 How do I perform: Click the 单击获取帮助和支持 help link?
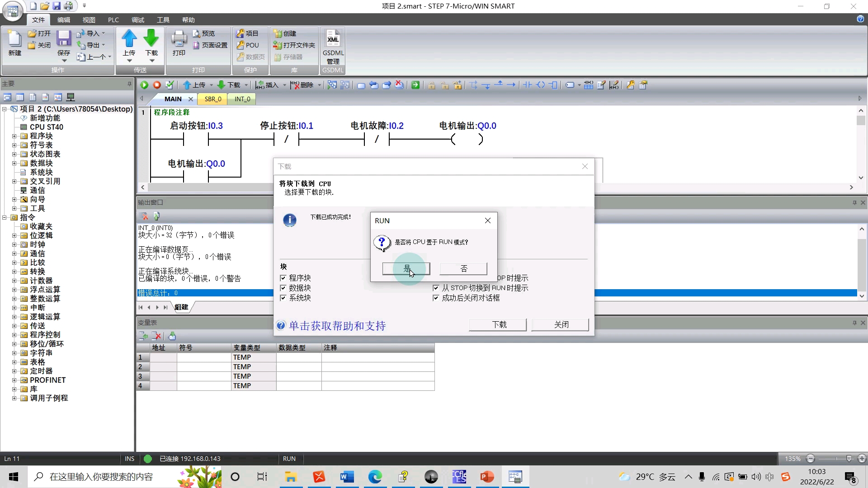pos(337,326)
